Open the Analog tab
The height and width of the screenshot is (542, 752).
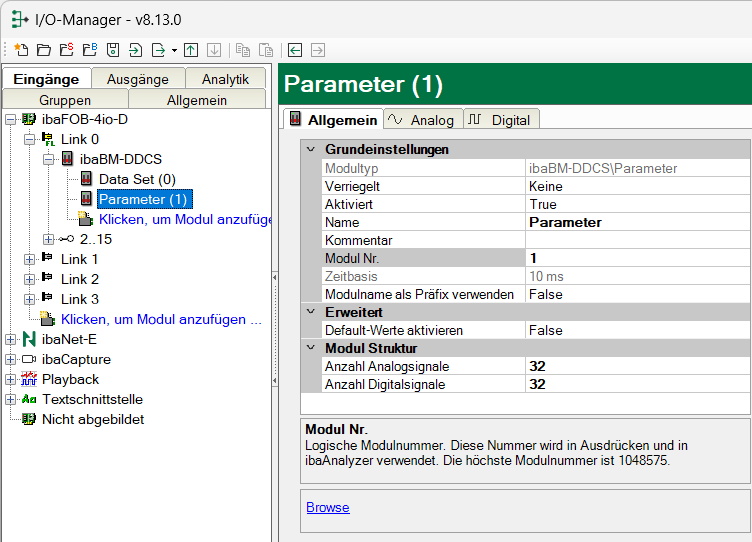[421, 120]
